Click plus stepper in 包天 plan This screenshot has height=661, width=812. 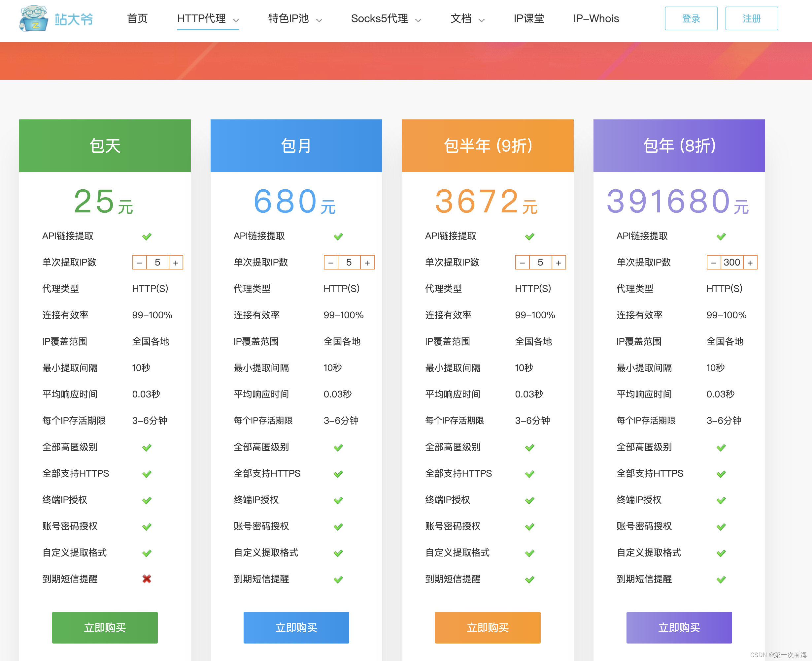click(x=176, y=263)
